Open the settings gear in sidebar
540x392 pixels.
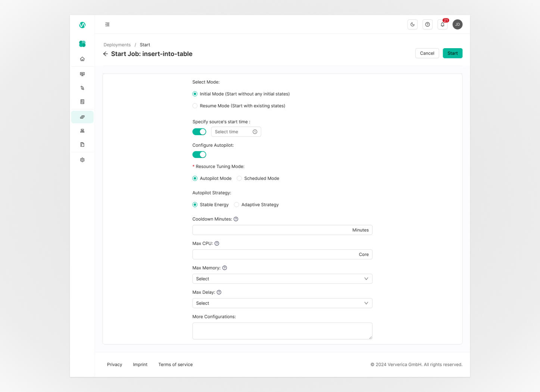[x=82, y=160]
